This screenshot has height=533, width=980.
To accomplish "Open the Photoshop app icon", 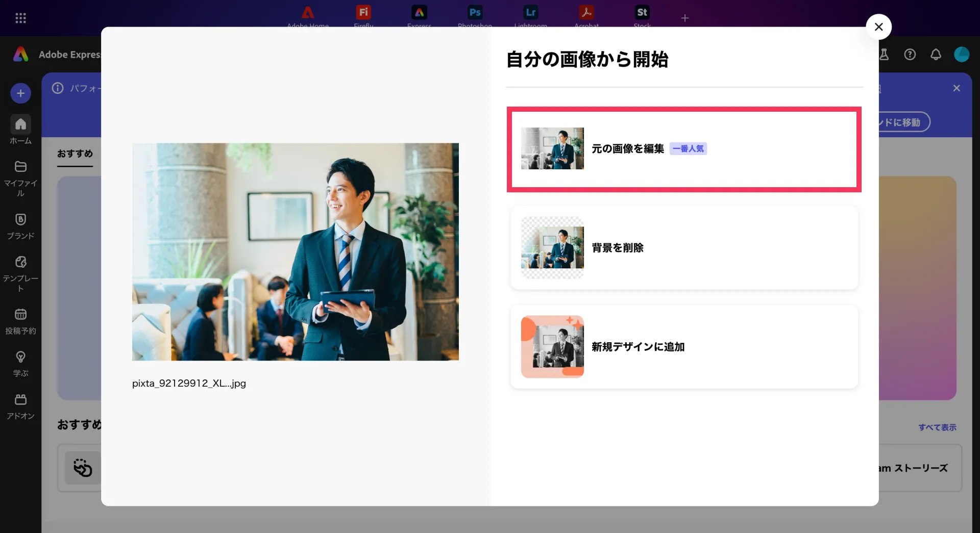I will 475,13.
